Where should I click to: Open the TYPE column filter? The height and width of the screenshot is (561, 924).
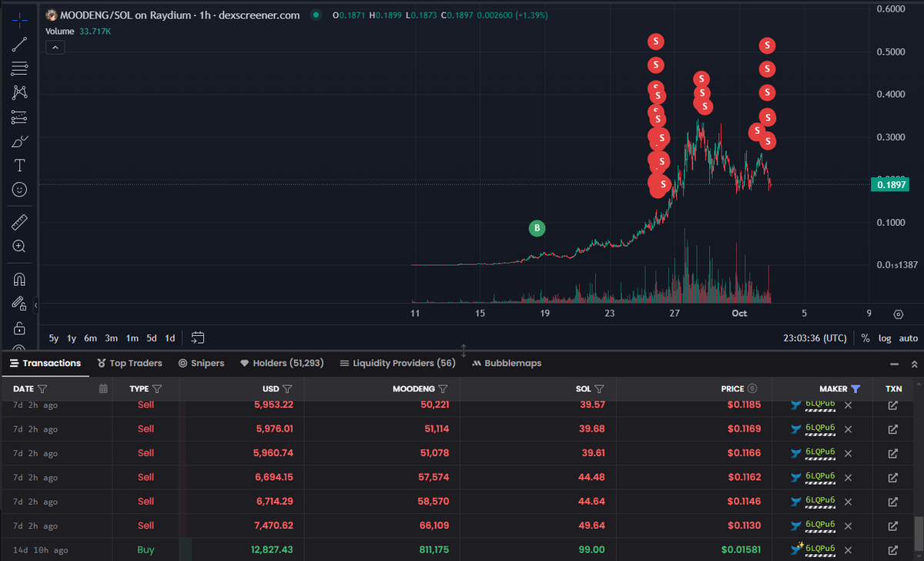pos(157,389)
